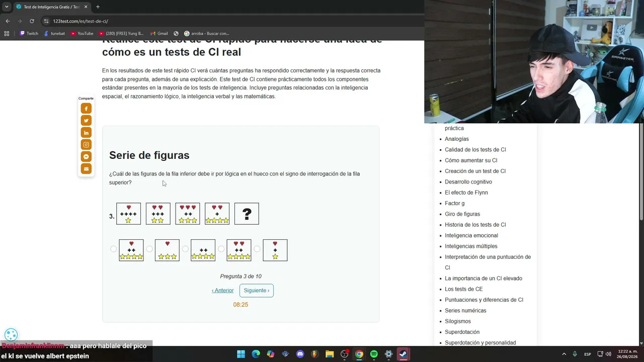
Task: Open the Gmail bookmark
Action: tap(159, 34)
